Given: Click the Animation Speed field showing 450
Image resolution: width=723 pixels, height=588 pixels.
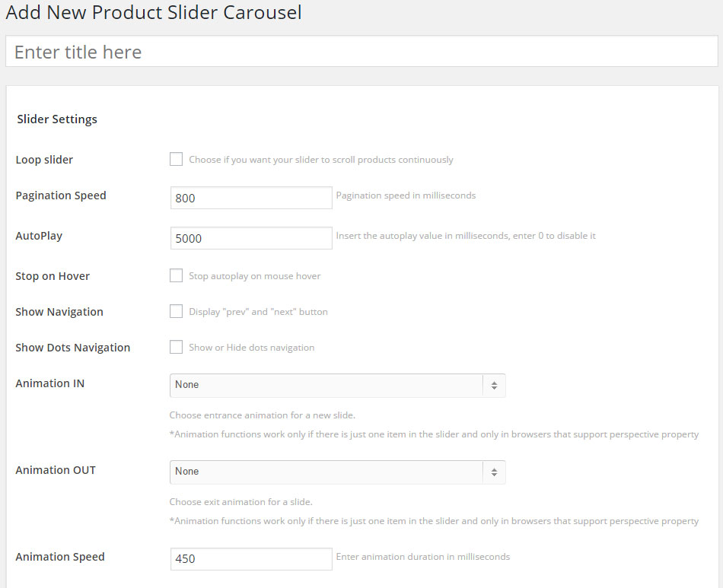Looking at the screenshot, I should point(251,559).
